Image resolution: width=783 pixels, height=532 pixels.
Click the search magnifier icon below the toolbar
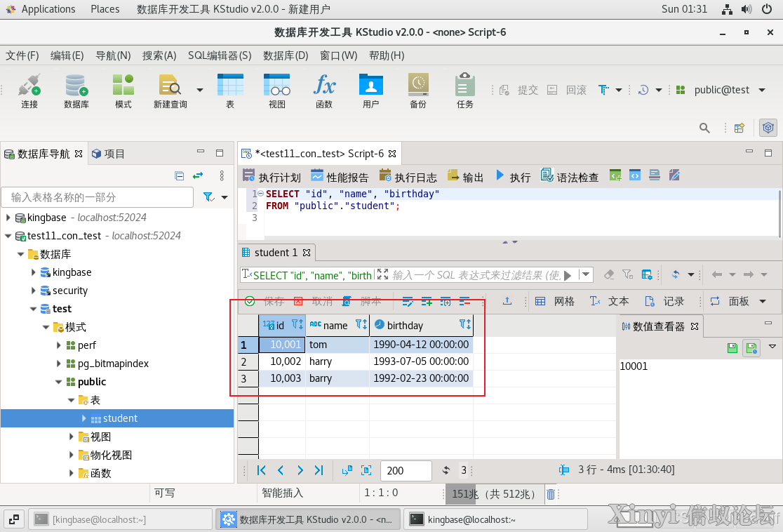coord(704,128)
